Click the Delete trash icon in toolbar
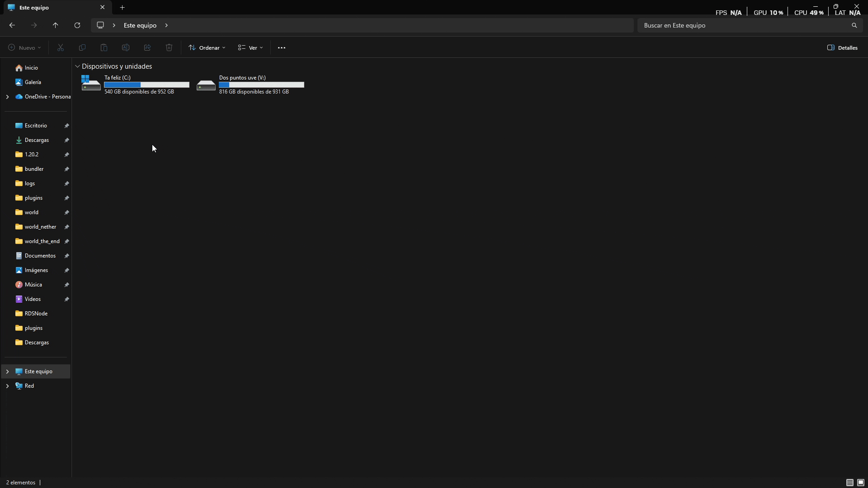This screenshot has height=488, width=868. (x=169, y=47)
